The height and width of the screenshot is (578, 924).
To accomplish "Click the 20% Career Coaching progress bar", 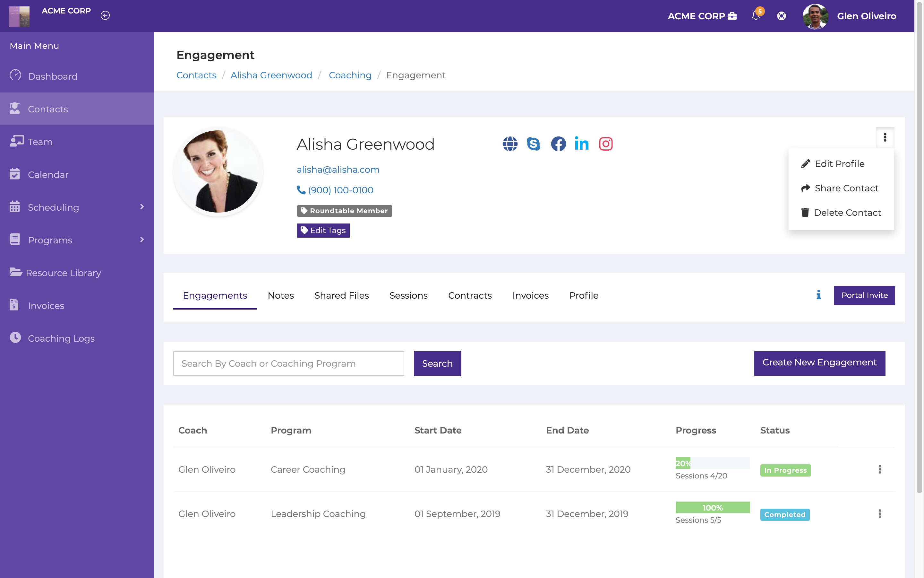I will pyautogui.click(x=713, y=463).
